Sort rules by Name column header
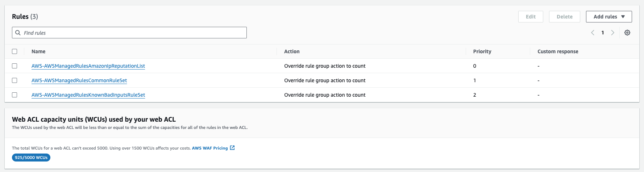The width and height of the screenshot is (644, 172). (38, 51)
